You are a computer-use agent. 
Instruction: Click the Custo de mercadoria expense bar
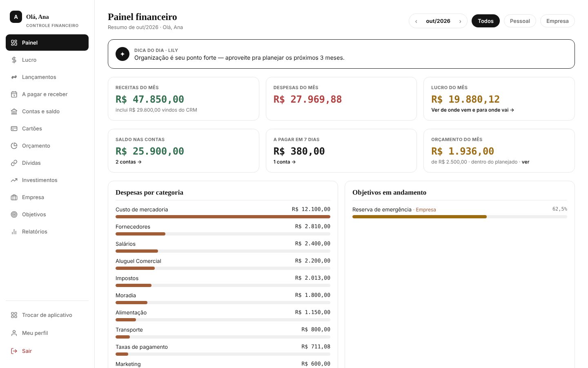(223, 217)
